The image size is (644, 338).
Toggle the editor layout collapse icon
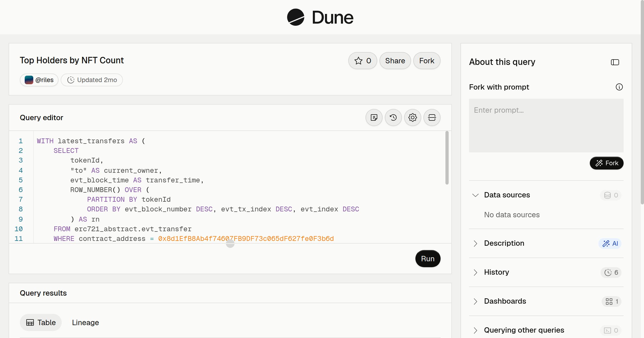tap(432, 117)
